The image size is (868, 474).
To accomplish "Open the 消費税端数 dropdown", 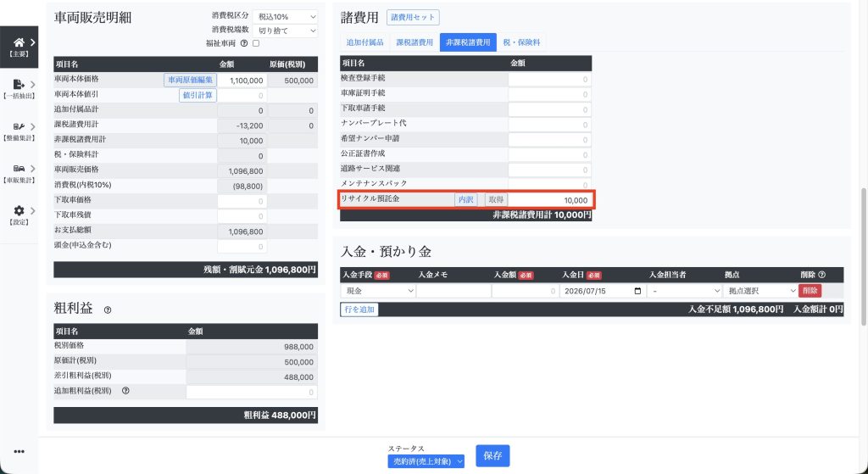I will tap(286, 31).
